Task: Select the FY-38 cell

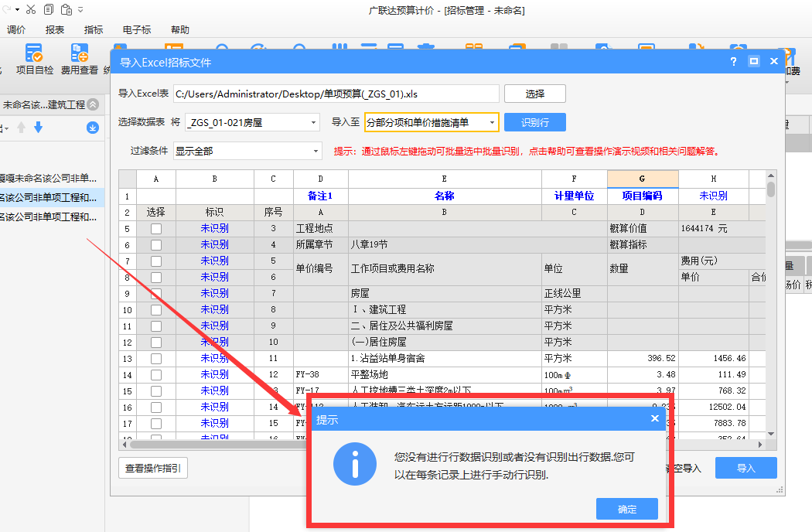Action: pos(321,374)
